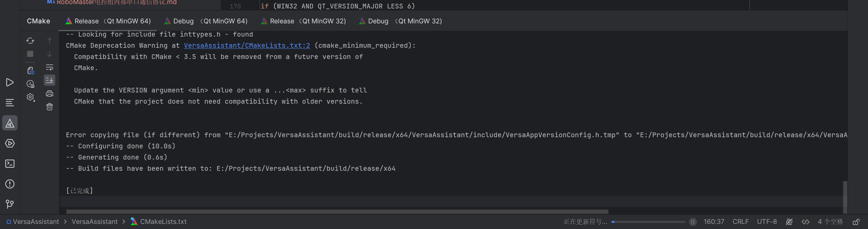The width and height of the screenshot is (868, 229).
Task: Toggle read-only lock in status bar
Action: (x=856, y=222)
